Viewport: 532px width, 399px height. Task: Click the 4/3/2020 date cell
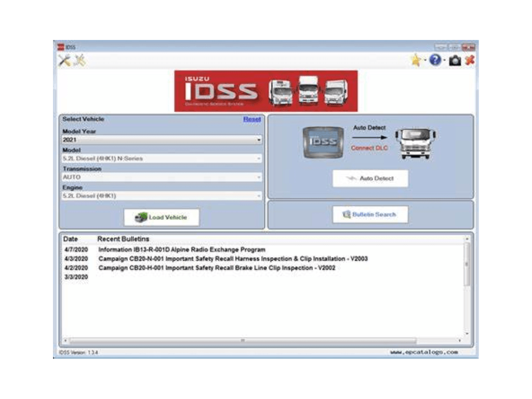point(76,259)
